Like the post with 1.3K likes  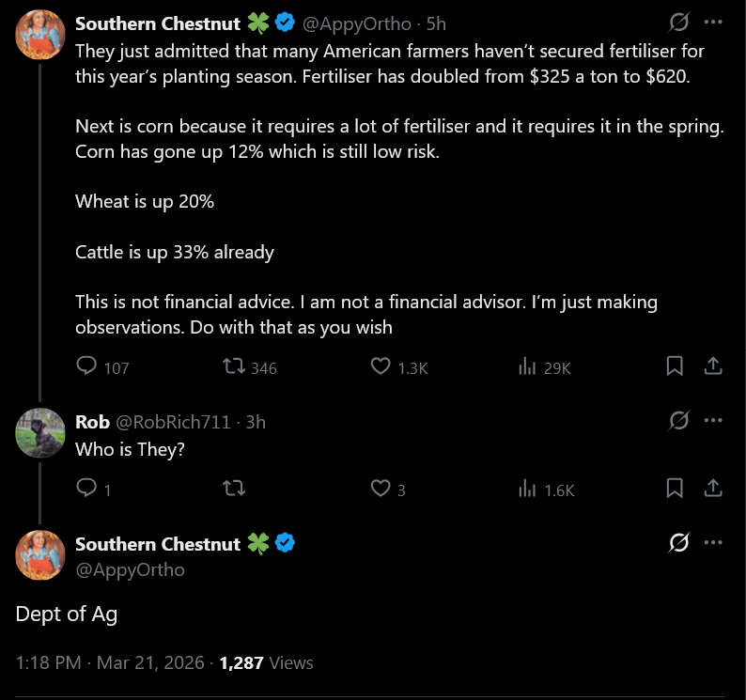381,366
